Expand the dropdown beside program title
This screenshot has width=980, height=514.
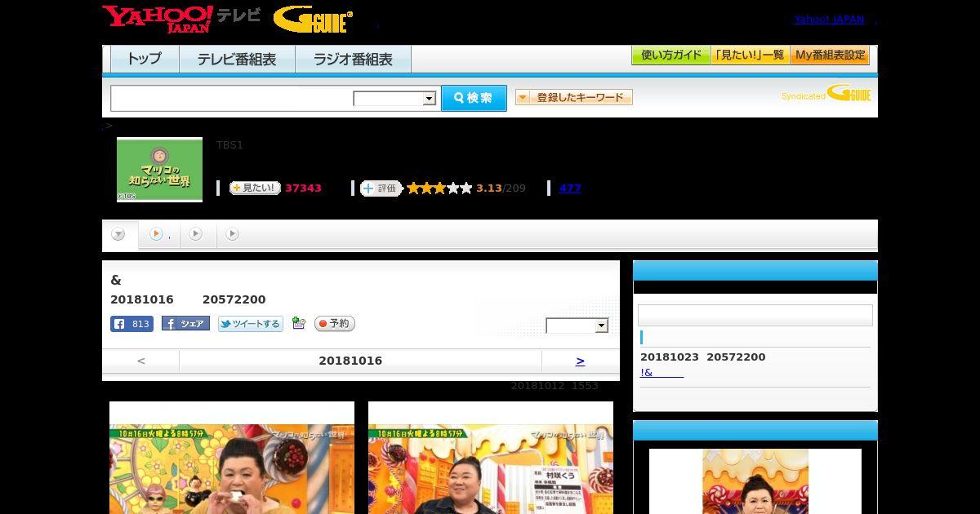coord(577,326)
